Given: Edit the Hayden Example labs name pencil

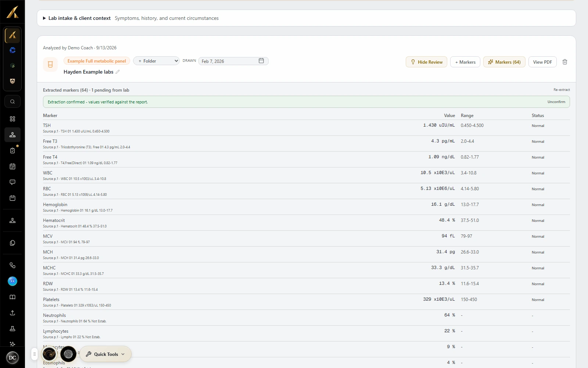Looking at the screenshot, I should click(x=118, y=72).
